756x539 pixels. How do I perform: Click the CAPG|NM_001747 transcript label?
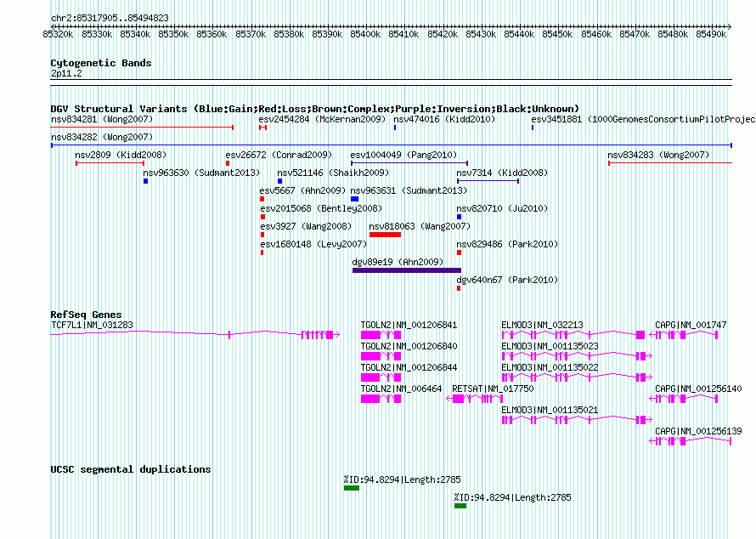(691, 326)
